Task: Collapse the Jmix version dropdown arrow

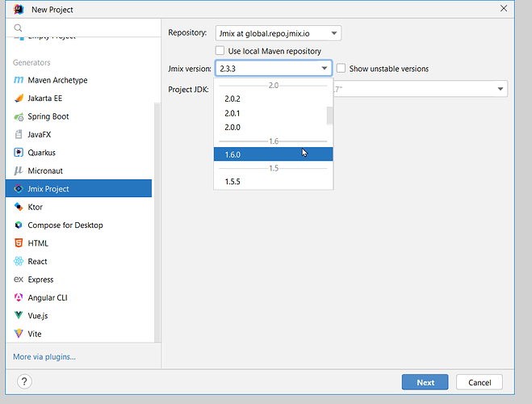Action: click(325, 69)
